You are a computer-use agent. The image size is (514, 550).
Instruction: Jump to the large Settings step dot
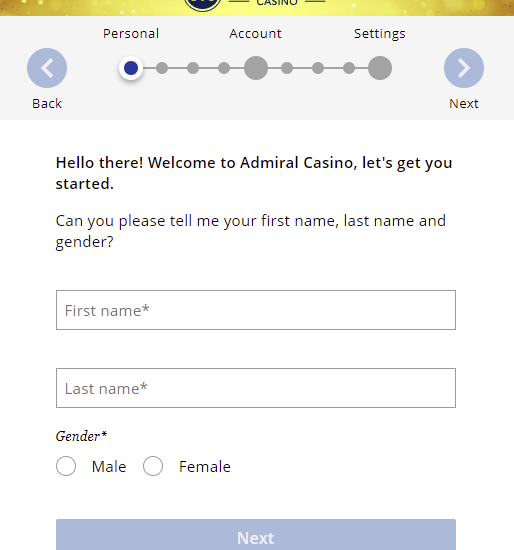[x=380, y=68]
